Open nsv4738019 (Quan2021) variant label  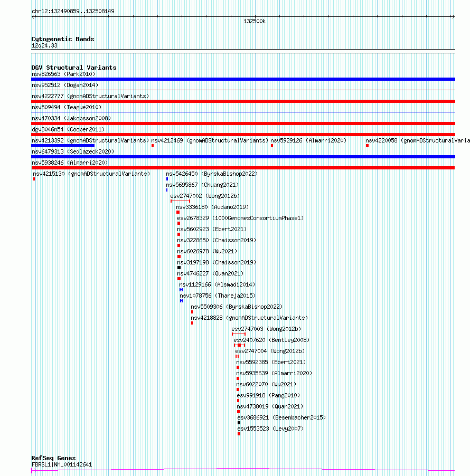270,406
